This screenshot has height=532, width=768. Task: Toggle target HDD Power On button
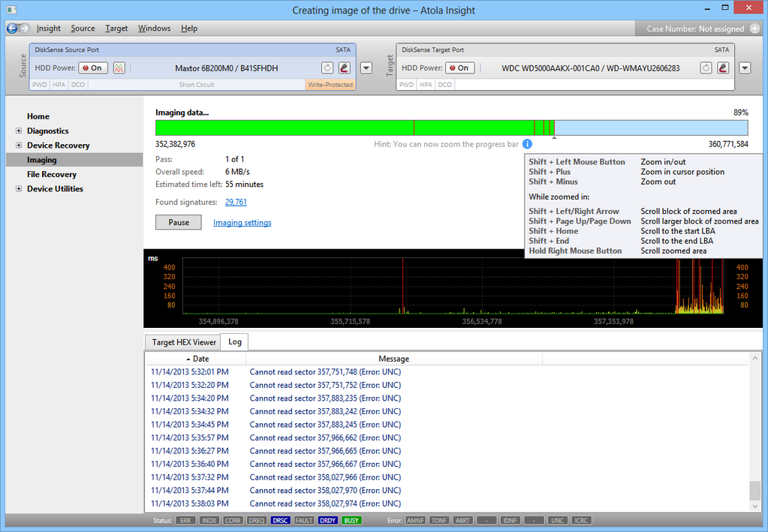pyautogui.click(x=460, y=68)
